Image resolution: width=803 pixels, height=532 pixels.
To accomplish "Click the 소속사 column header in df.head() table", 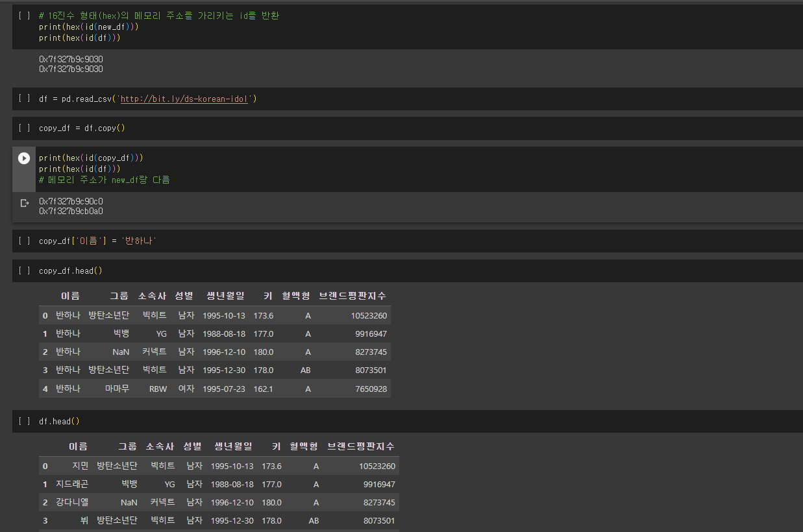I will coord(160,446).
